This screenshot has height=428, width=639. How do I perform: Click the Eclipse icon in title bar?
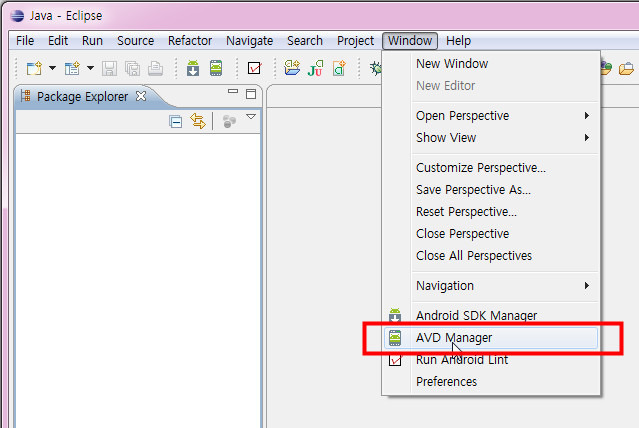coord(17,16)
